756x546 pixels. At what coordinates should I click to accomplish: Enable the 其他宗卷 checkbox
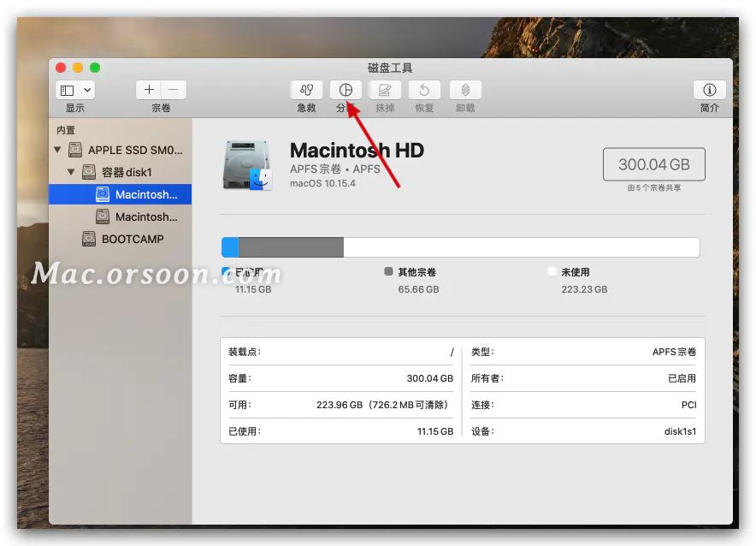(387, 271)
